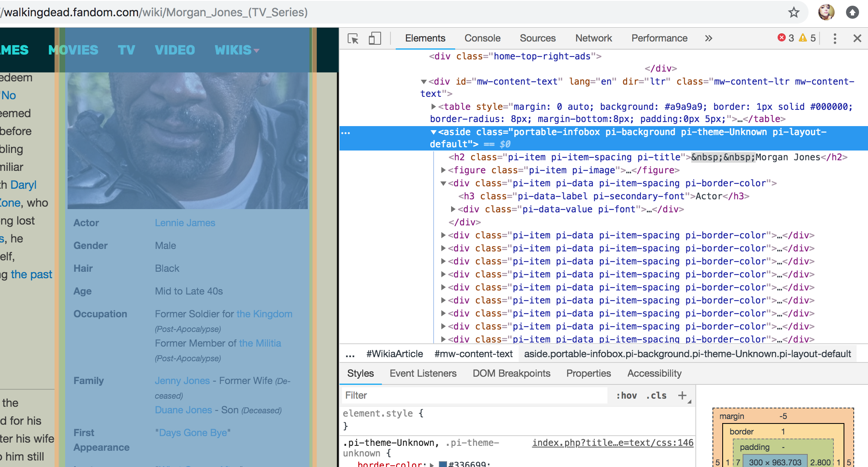Open the Militia link in Occupation
The height and width of the screenshot is (467, 868).
pos(260,343)
